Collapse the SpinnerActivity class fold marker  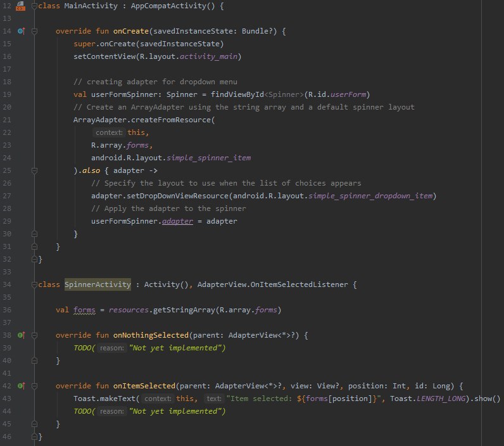click(x=34, y=284)
